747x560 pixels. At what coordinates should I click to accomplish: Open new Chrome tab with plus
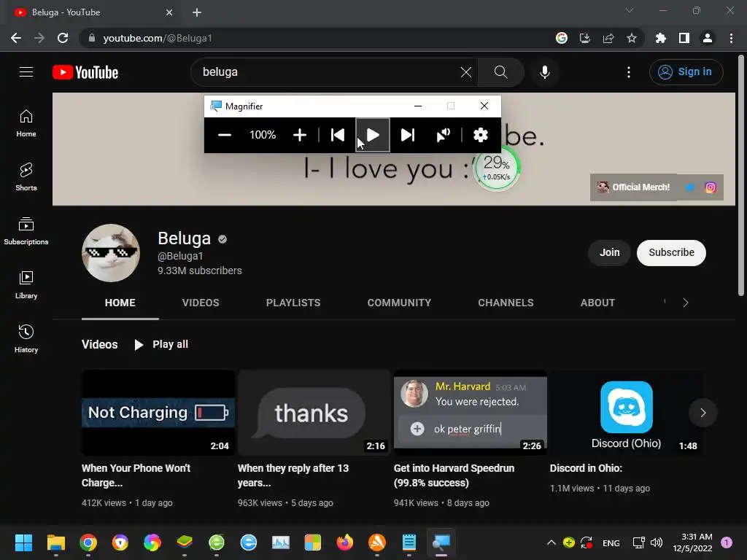click(x=197, y=12)
